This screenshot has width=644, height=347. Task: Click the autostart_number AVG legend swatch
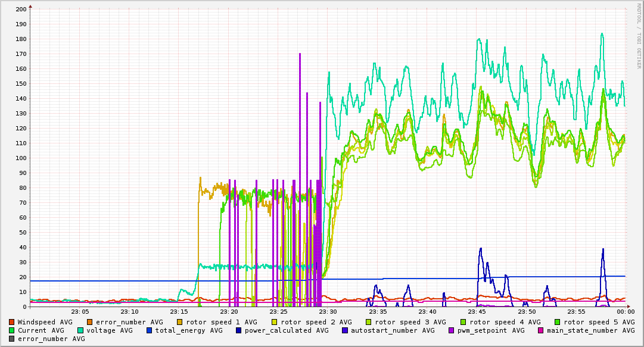(x=344, y=330)
